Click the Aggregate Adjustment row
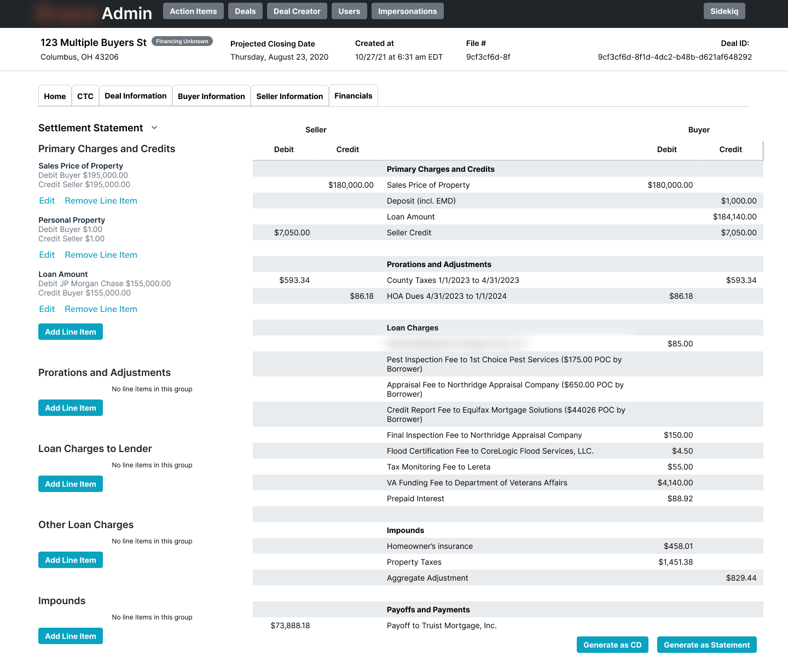Image resolution: width=788 pixels, height=672 pixels. (508, 578)
